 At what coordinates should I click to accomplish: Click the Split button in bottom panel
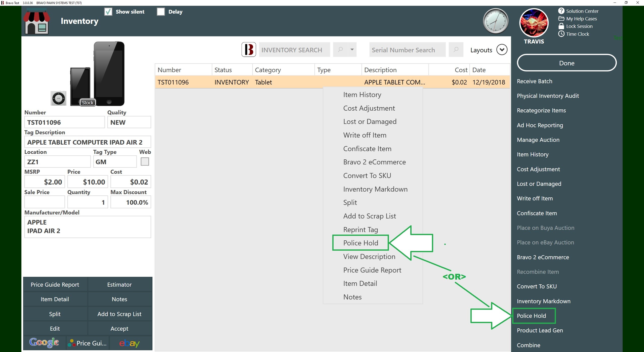[55, 314]
